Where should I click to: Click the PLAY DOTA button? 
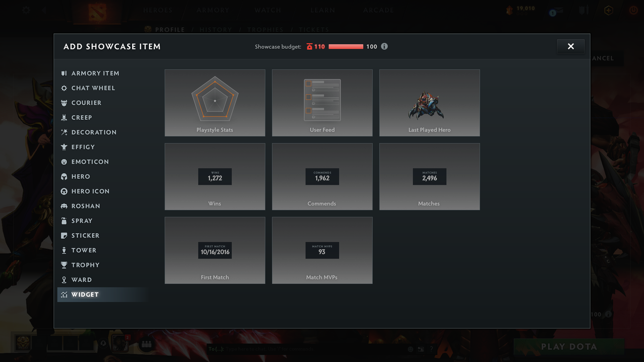569,346
